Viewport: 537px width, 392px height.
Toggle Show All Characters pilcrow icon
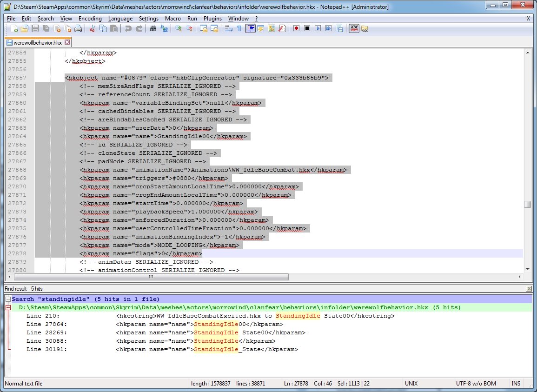coord(239,29)
